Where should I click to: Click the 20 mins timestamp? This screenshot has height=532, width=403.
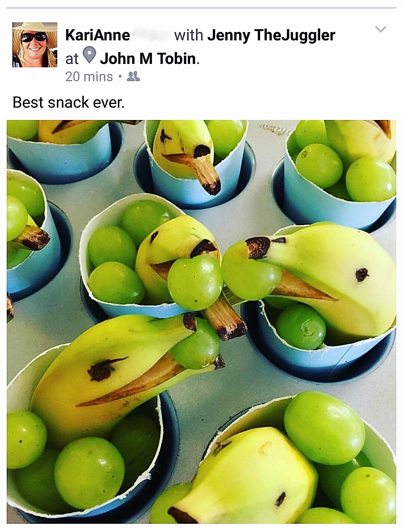click(x=89, y=77)
